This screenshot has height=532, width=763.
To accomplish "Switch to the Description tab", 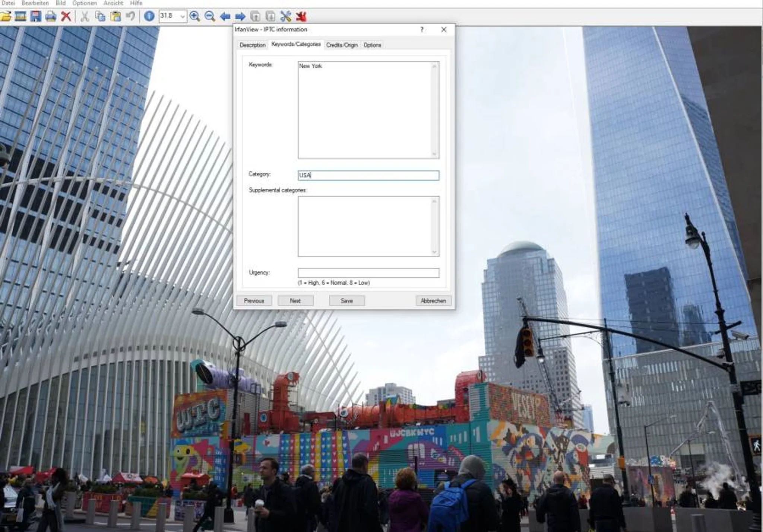I will (x=253, y=45).
